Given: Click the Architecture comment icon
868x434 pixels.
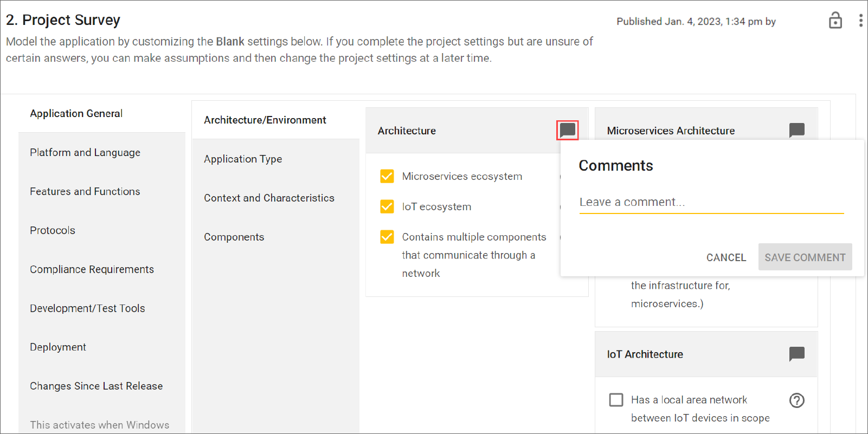Looking at the screenshot, I should (567, 130).
